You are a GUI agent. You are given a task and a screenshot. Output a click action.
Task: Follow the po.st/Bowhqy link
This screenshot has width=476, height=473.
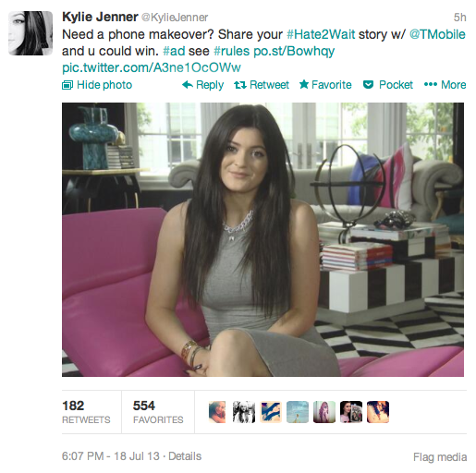[x=294, y=52]
